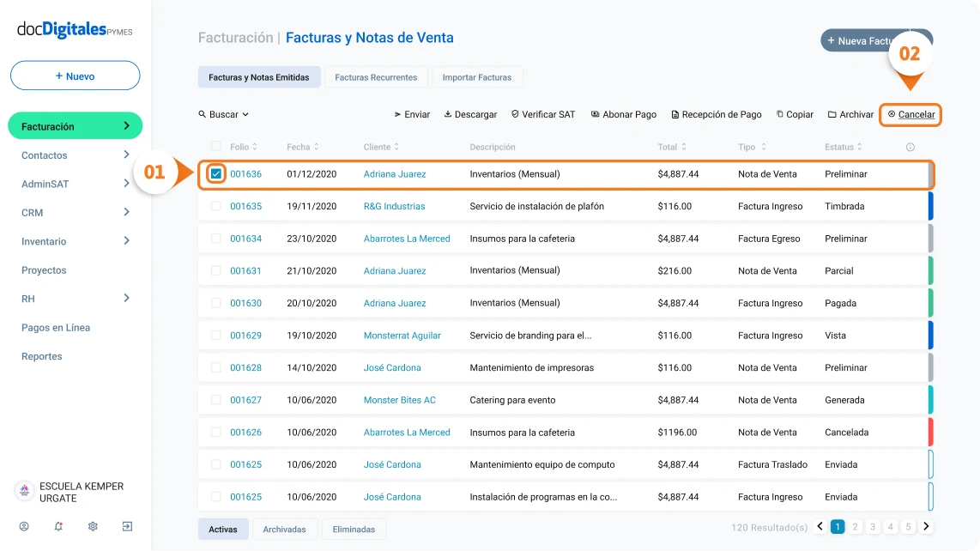Open Pagos en Línea in sidebar
The width and height of the screenshot is (980, 551).
point(56,328)
